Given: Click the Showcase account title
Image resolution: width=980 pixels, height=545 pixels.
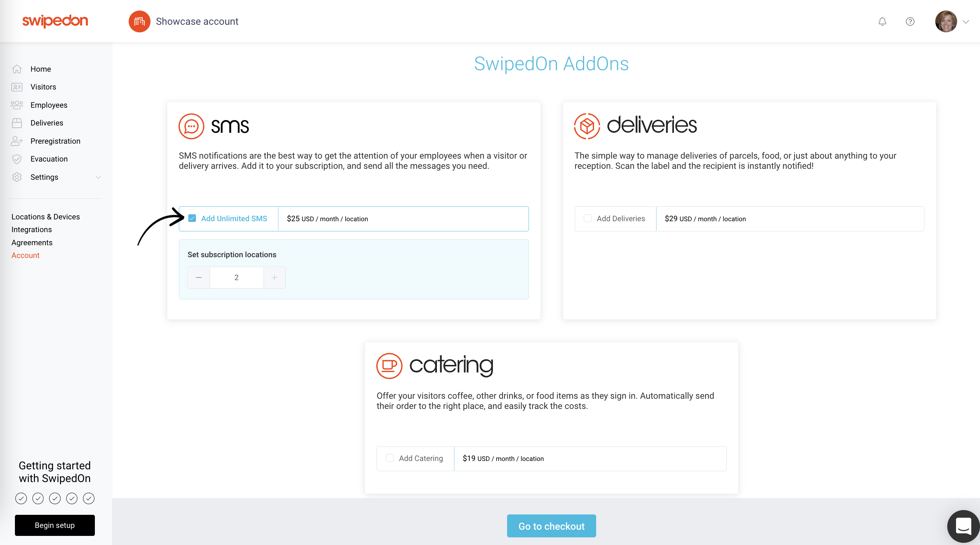Looking at the screenshot, I should (197, 21).
